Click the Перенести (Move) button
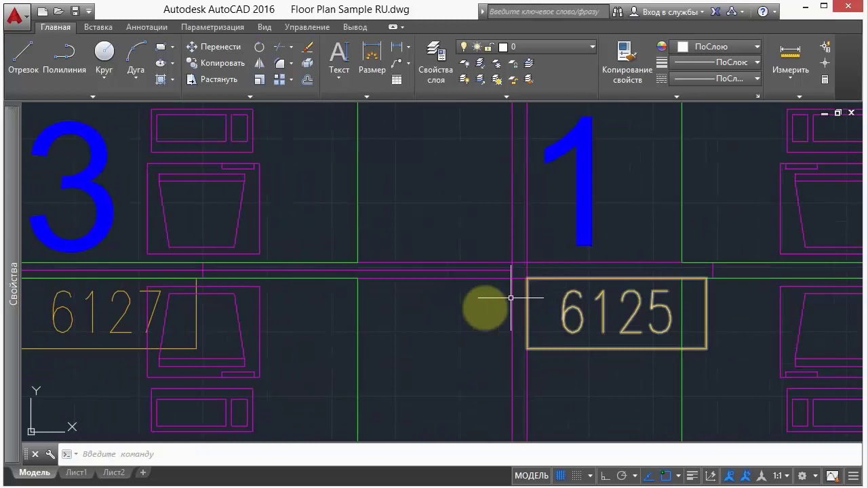 [x=214, y=47]
